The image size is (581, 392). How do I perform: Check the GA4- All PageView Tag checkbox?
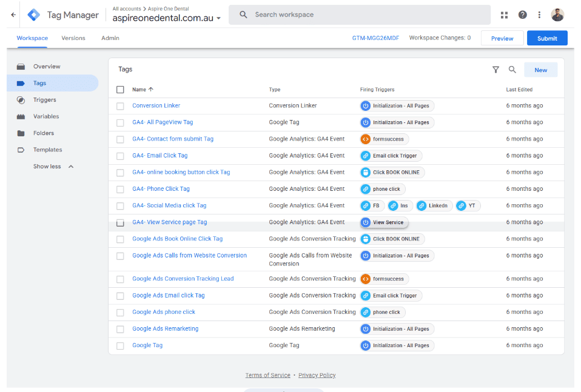coord(120,123)
